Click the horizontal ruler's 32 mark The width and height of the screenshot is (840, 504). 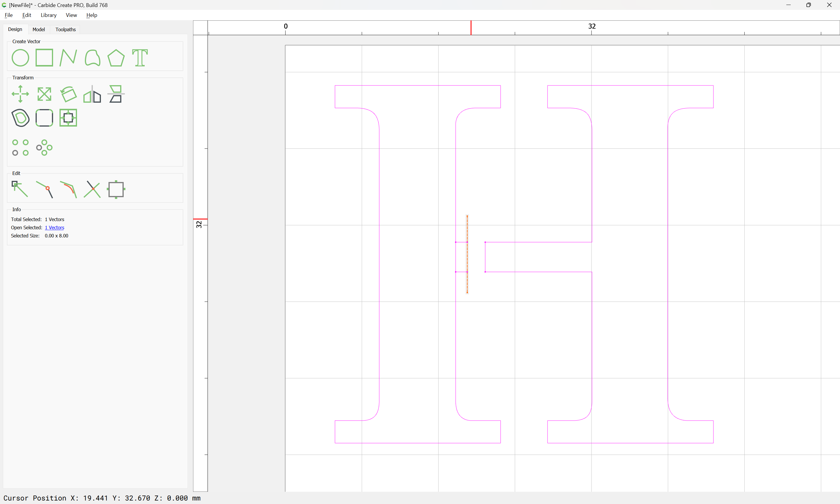[592, 26]
